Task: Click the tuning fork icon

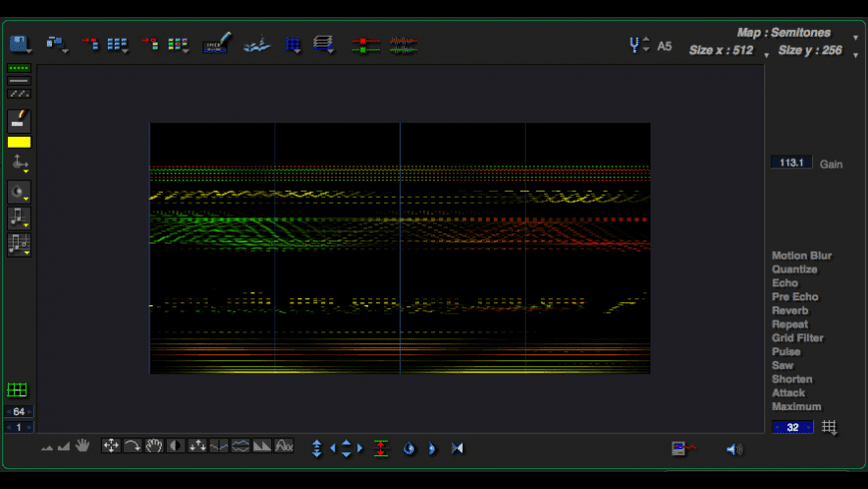Action: click(x=636, y=45)
